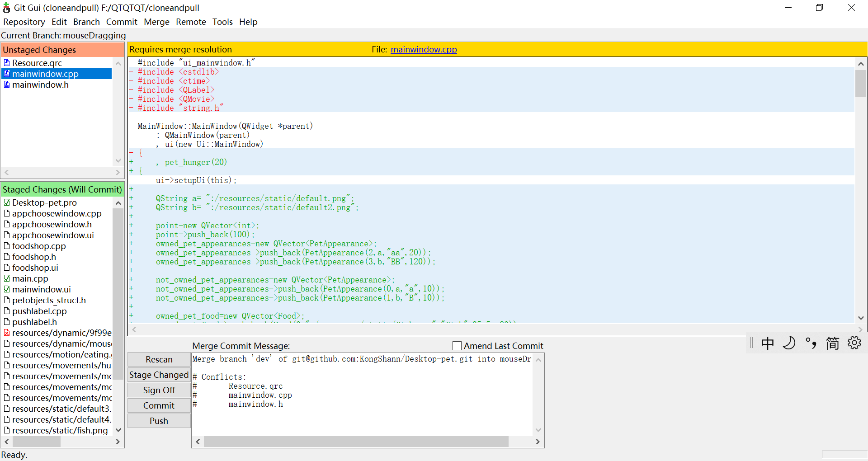
Task: Toggle the IME simplified Chinese character icon
Action: tap(832, 343)
